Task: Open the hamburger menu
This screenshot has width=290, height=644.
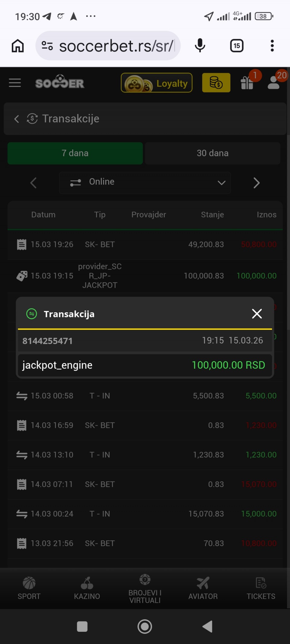Action: (x=15, y=83)
